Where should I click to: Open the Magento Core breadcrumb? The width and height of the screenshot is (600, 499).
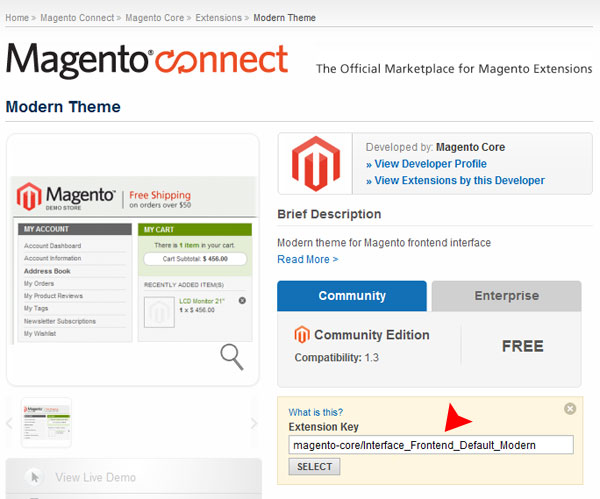point(155,18)
